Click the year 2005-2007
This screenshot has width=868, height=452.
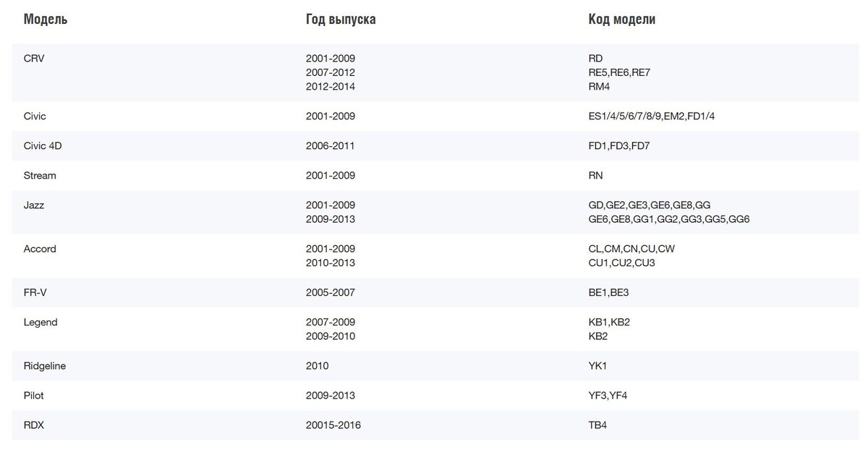coord(331,292)
